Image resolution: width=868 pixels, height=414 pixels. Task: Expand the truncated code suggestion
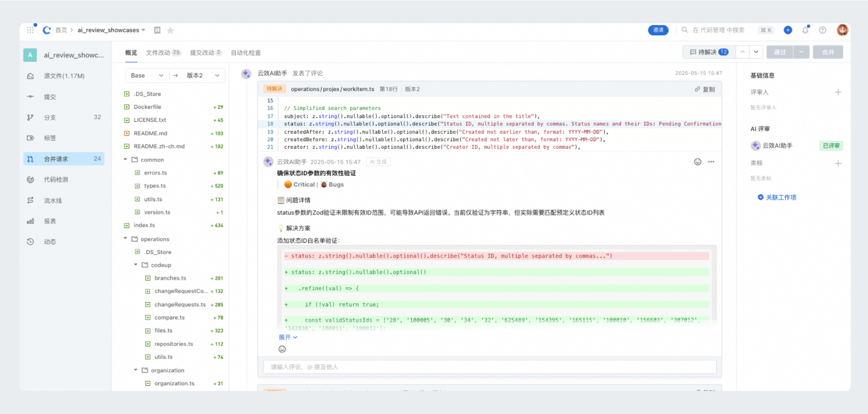point(288,337)
